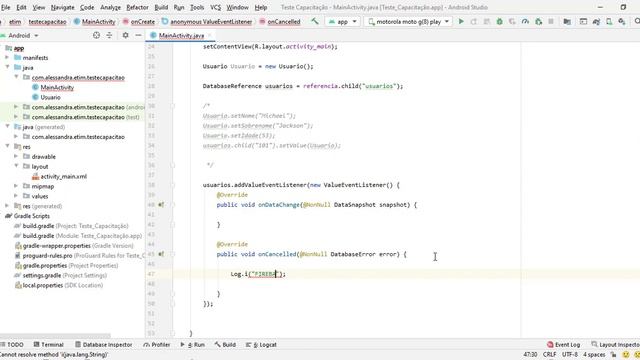Image resolution: width=640 pixels, height=360 pixels.
Task: Expand the manifests folder
Action: coord(7,58)
